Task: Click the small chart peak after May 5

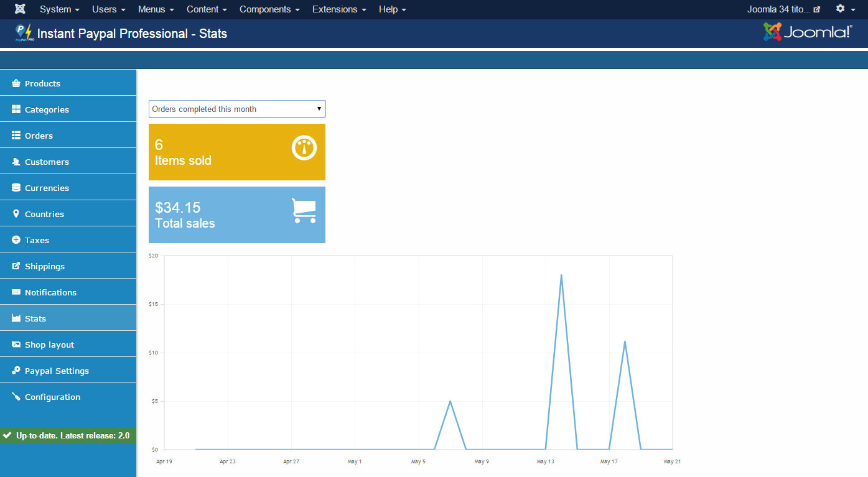Action: [450, 401]
